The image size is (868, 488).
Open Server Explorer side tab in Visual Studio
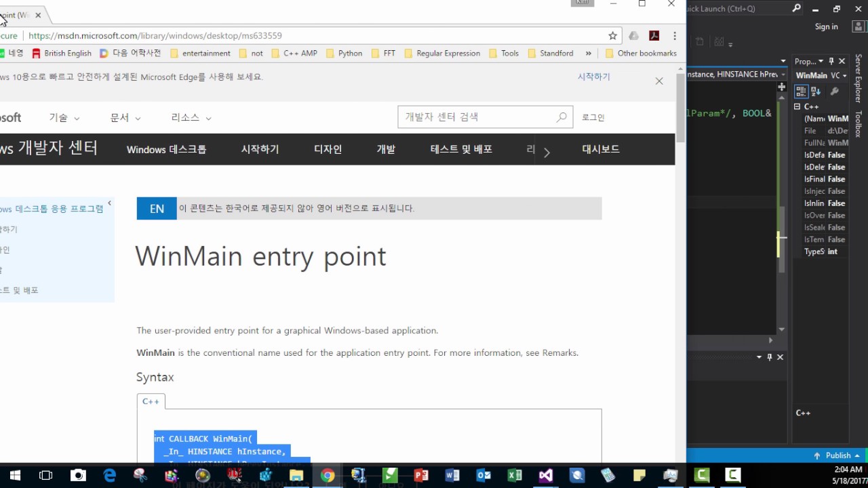point(859,80)
